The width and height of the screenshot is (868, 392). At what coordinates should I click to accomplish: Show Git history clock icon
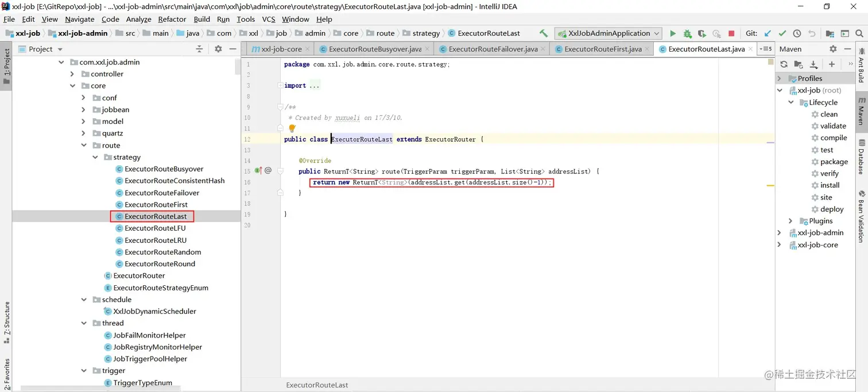pos(797,33)
